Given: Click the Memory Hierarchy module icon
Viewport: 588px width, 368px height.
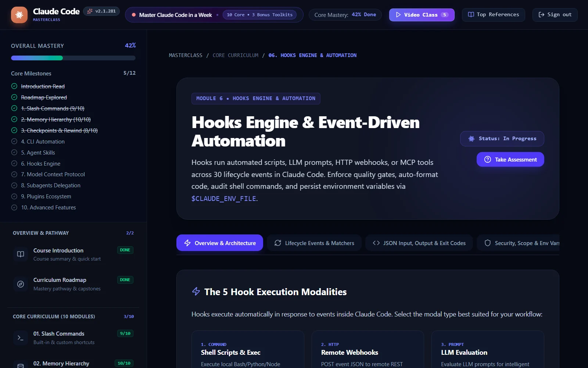Looking at the screenshot, I should click(x=21, y=365).
